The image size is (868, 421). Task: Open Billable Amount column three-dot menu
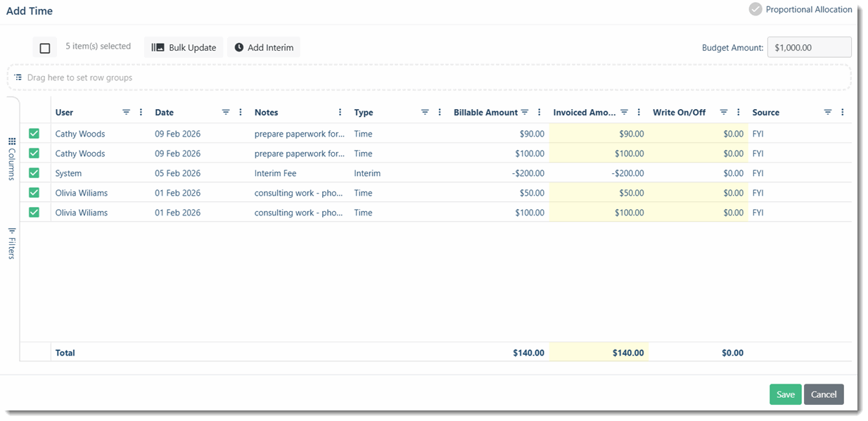540,113
